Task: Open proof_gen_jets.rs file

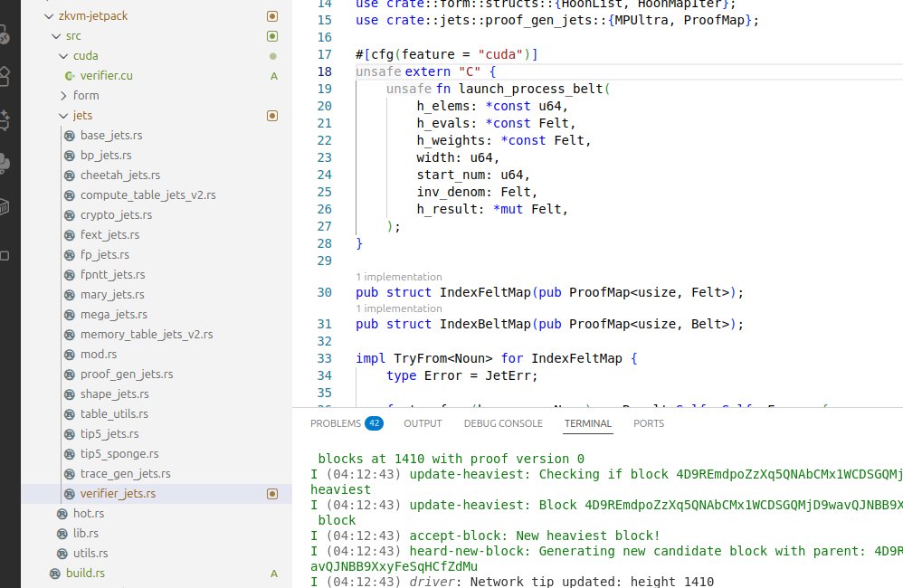Action: 127,375
